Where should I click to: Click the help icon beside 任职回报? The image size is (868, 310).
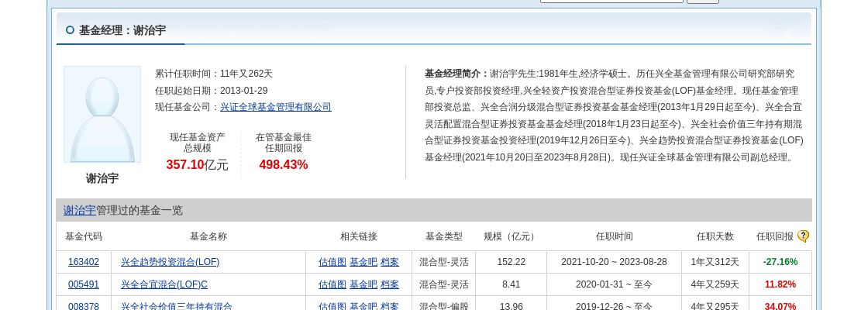(x=803, y=236)
